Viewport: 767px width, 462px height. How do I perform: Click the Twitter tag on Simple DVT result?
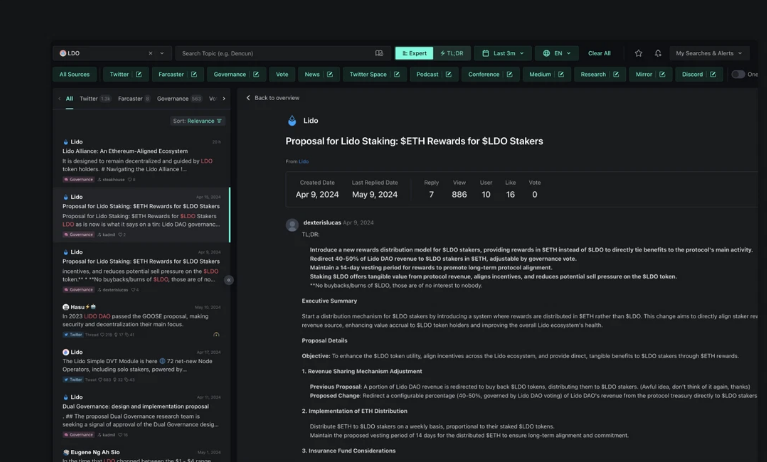click(73, 380)
